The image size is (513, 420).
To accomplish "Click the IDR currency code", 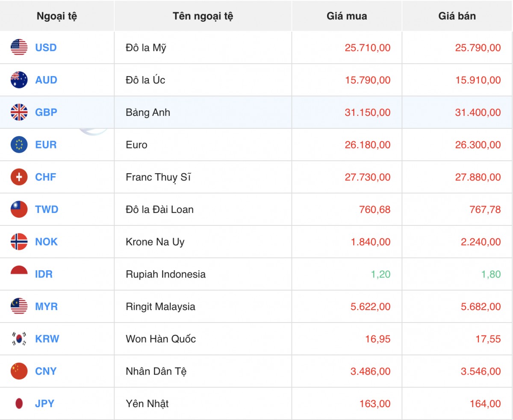I will [44, 274].
